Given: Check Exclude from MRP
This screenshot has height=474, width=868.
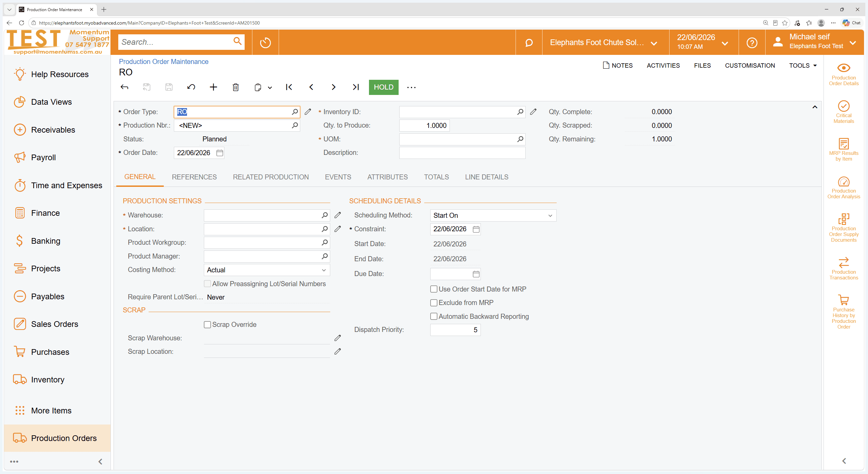Looking at the screenshot, I should pyautogui.click(x=434, y=303).
